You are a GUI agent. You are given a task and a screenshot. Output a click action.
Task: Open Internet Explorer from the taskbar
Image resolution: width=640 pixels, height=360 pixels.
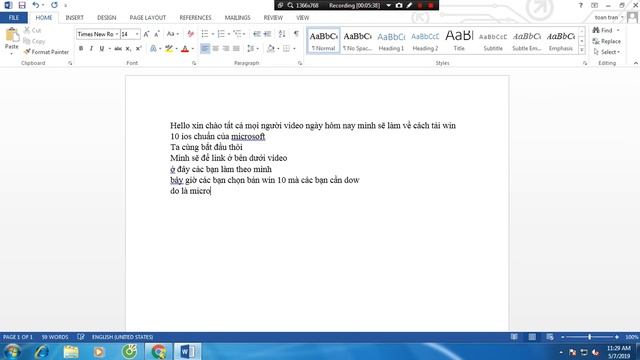pos(42,351)
